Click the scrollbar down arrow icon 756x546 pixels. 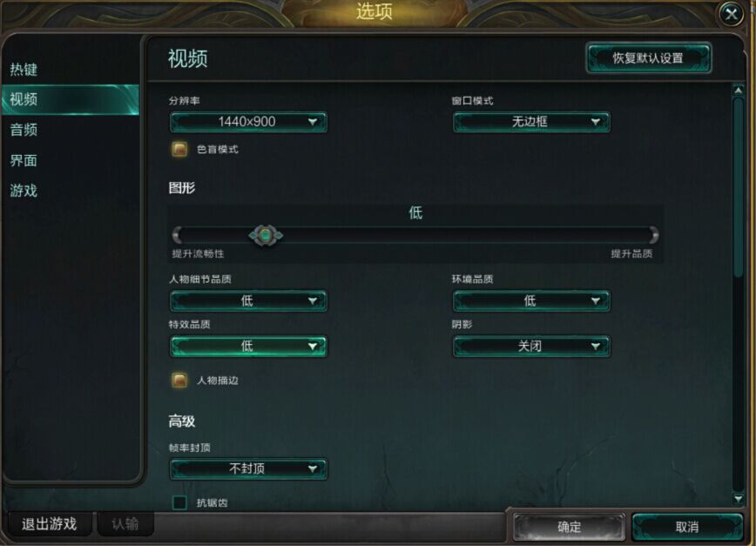point(739,498)
